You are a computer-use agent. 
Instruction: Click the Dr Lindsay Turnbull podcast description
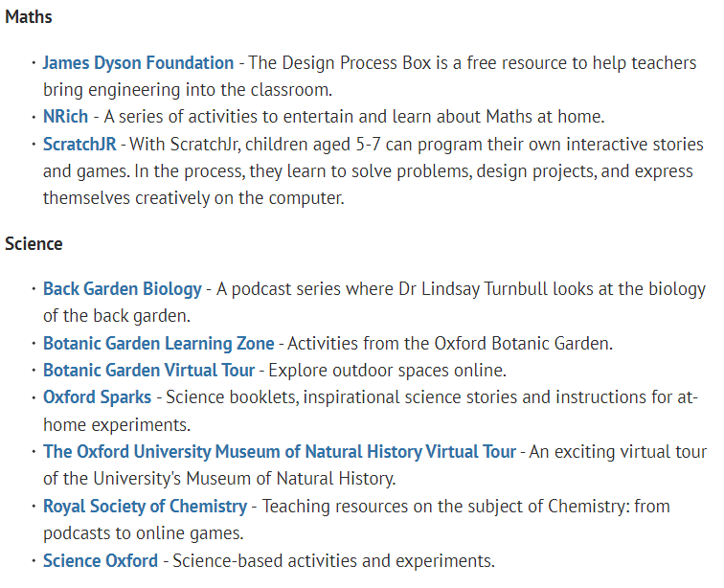pos(374,303)
